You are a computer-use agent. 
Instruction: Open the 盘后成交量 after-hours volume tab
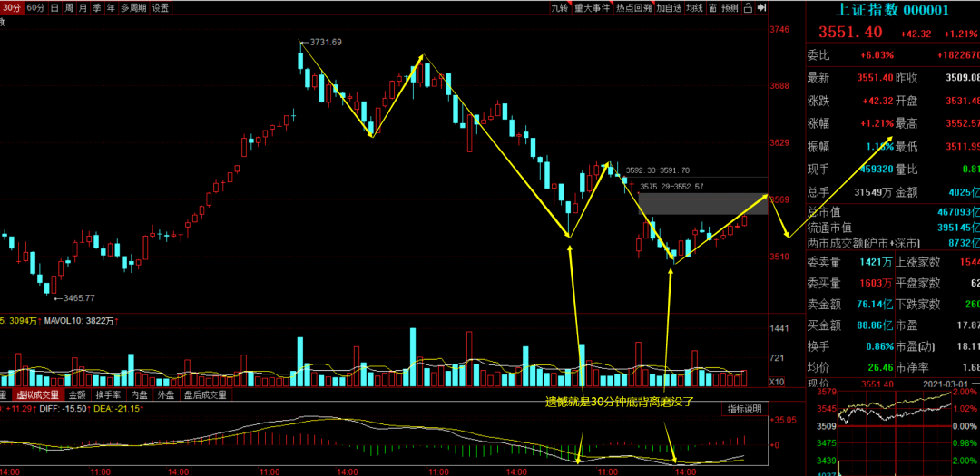pyautogui.click(x=205, y=394)
